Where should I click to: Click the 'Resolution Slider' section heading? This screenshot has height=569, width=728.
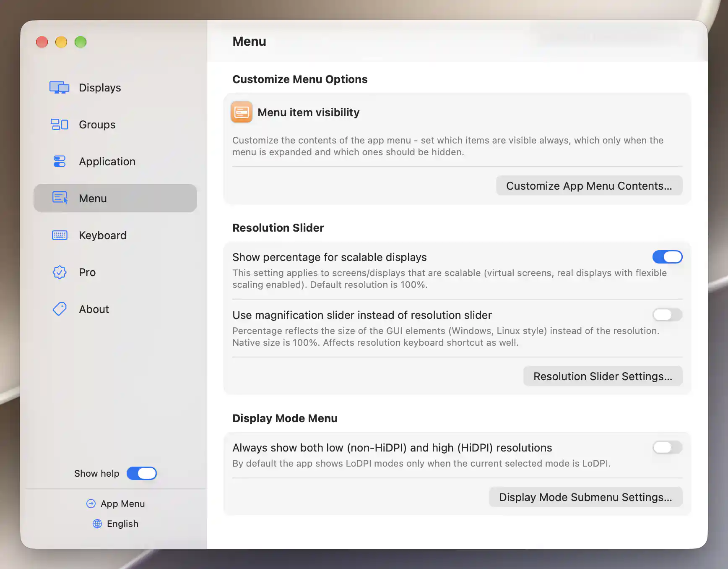(x=278, y=228)
